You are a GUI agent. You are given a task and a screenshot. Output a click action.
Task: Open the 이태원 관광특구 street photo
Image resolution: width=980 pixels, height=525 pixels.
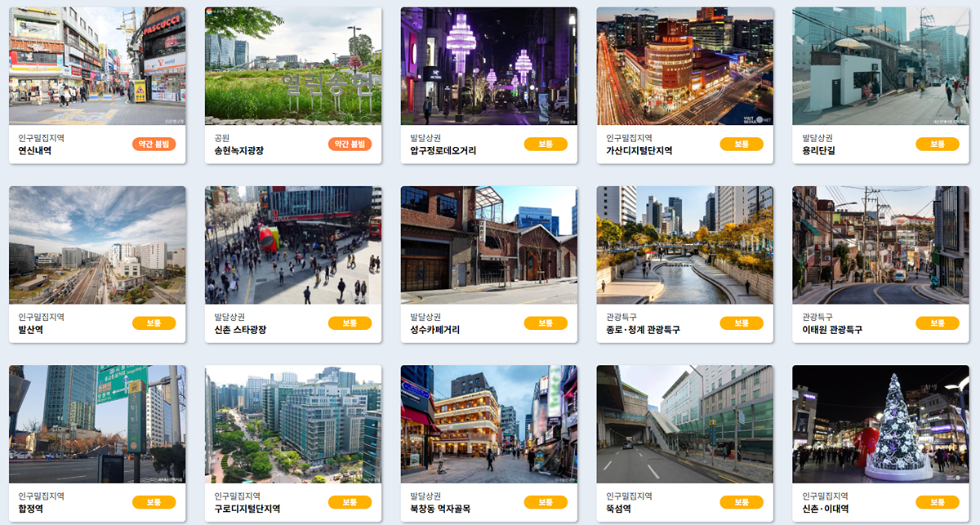coord(881,245)
